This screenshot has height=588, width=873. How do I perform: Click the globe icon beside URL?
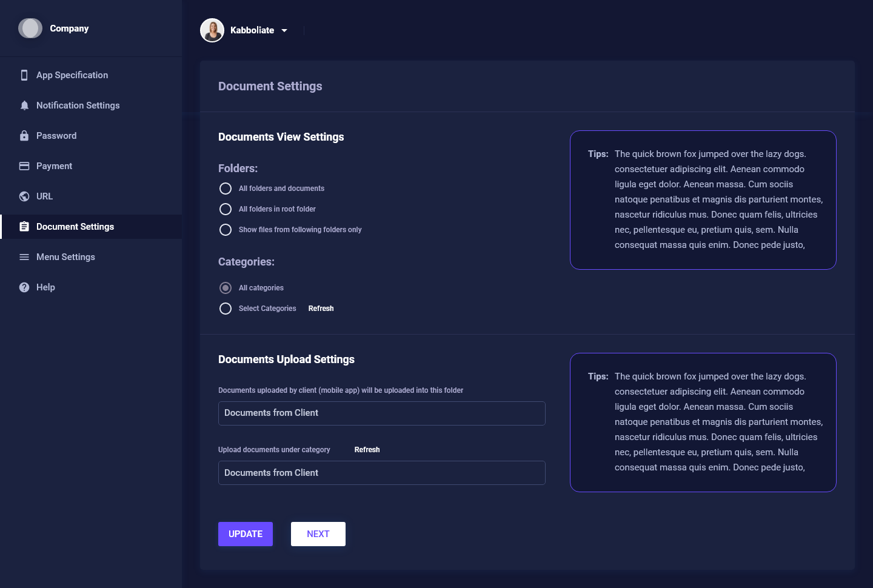[x=24, y=196]
